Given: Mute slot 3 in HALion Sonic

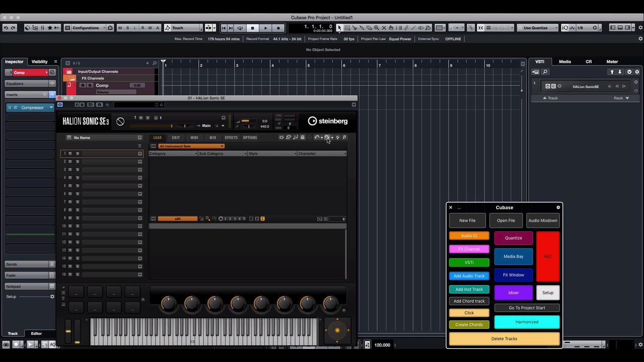Looking at the screenshot, I should [x=70, y=169].
